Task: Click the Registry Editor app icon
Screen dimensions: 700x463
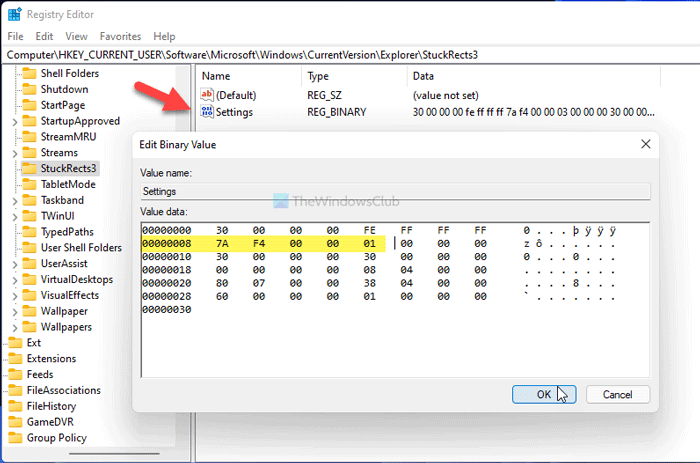Action: tap(14, 14)
